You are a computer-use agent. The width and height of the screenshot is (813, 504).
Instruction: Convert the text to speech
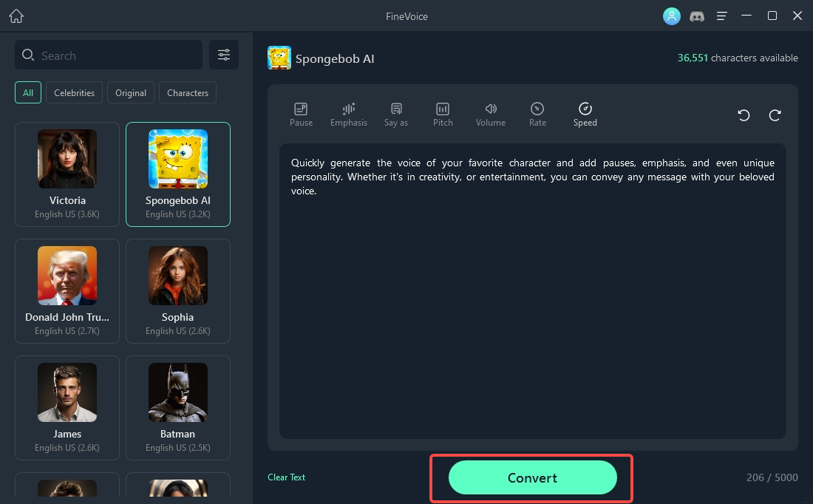(x=532, y=477)
